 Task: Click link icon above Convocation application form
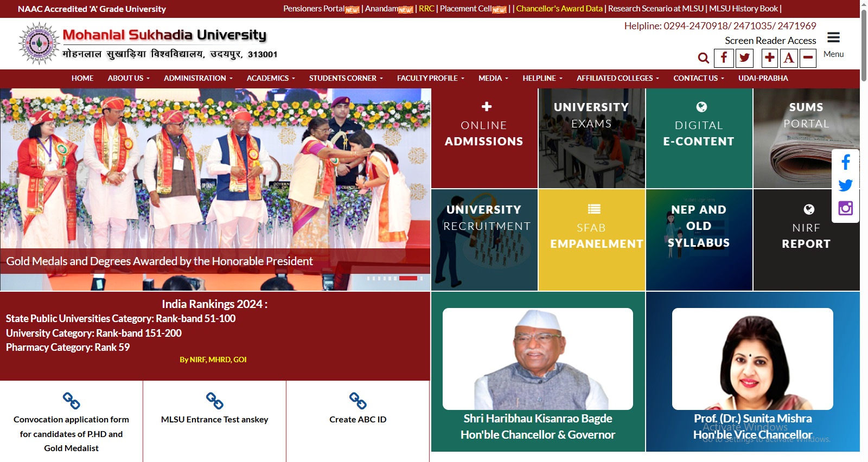tap(71, 401)
